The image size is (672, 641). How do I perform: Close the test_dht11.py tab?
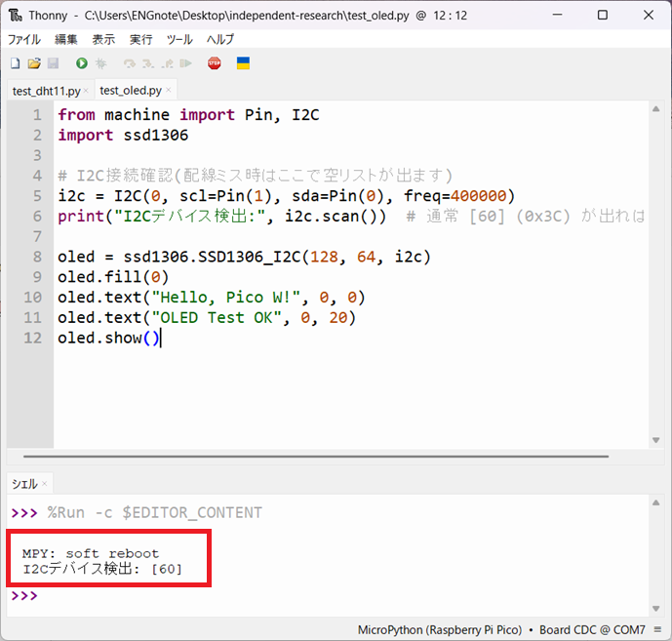tap(86, 91)
